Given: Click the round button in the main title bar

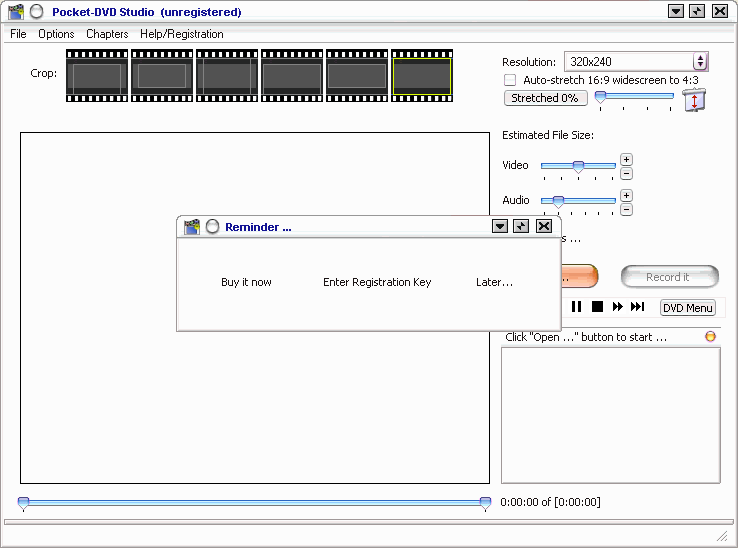Looking at the screenshot, I should click(36, 11).
